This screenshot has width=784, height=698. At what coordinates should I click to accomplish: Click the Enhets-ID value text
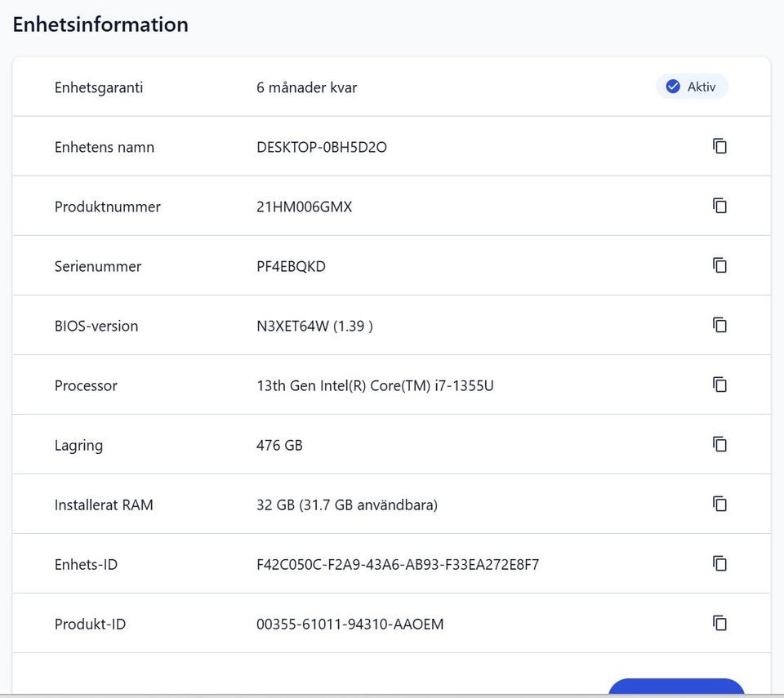coord(398,564)
